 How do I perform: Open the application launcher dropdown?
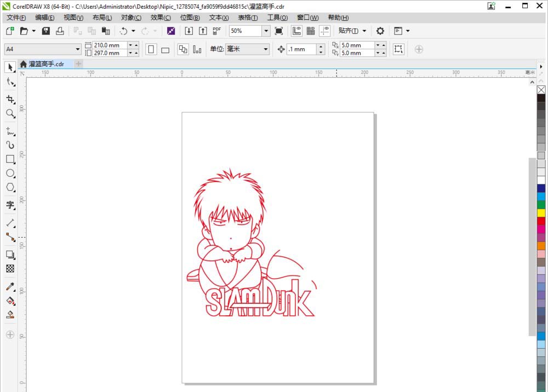click(408, 31)
